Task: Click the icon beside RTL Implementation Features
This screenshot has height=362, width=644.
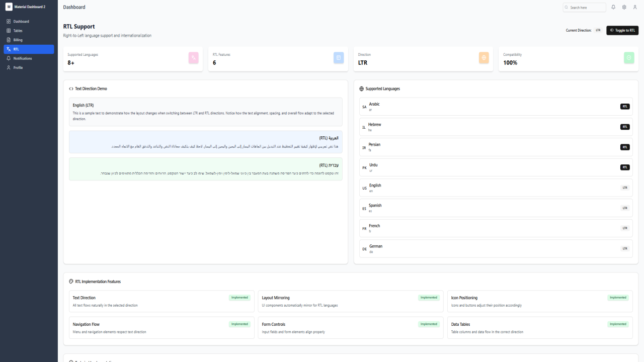Action: (x=71, y=282)
